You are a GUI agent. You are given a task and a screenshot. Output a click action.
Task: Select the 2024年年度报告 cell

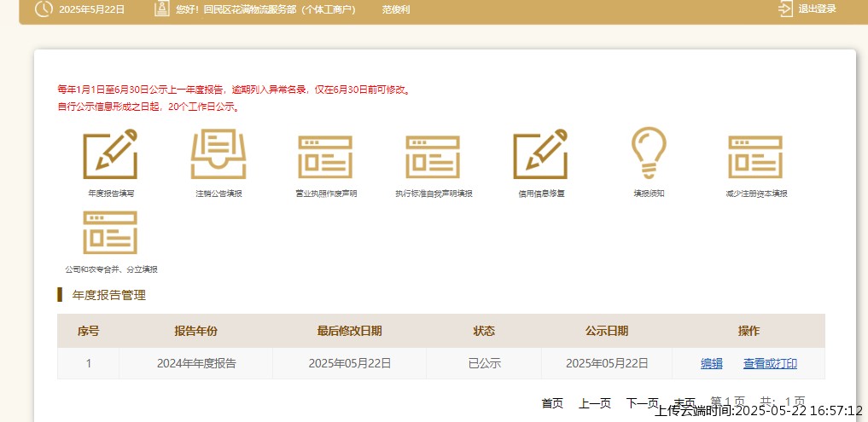(196, 363)
